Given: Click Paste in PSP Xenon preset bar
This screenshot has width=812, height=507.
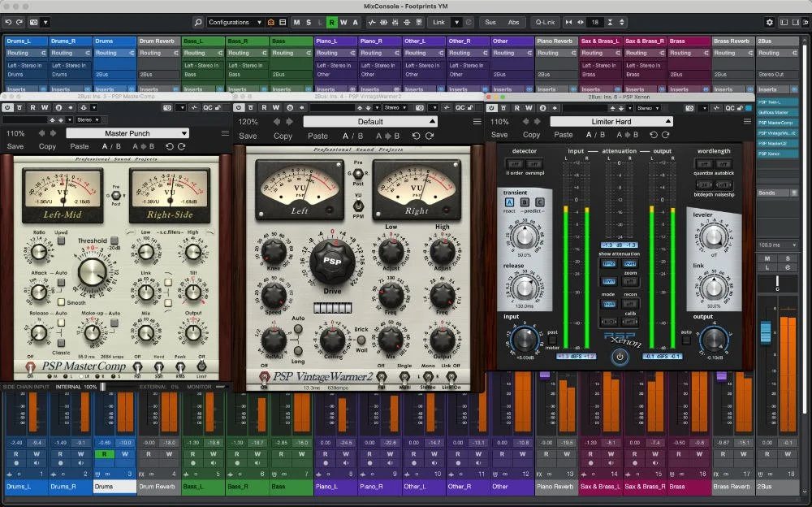Looking at the screenshot, I should pos(564,134).
